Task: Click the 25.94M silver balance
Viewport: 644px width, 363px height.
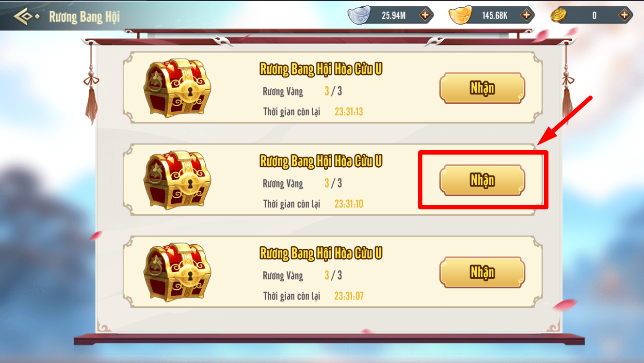Action: 393,16
